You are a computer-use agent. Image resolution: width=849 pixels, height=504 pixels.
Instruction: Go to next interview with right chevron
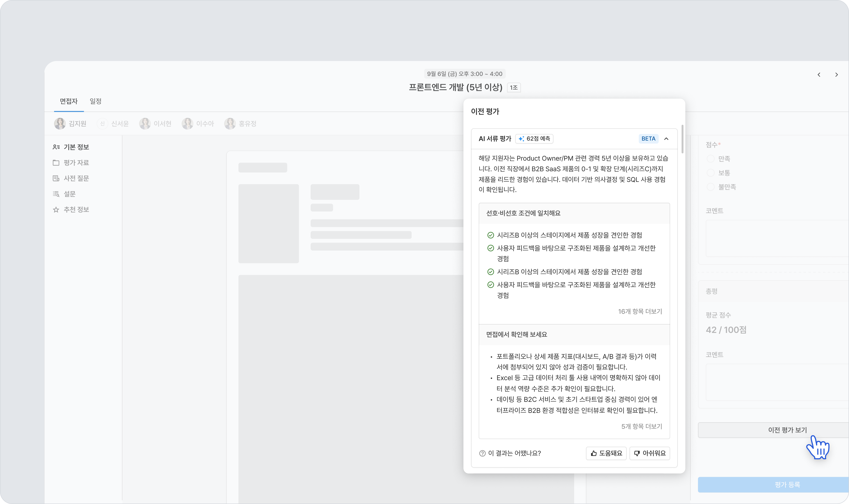point(836,75)
